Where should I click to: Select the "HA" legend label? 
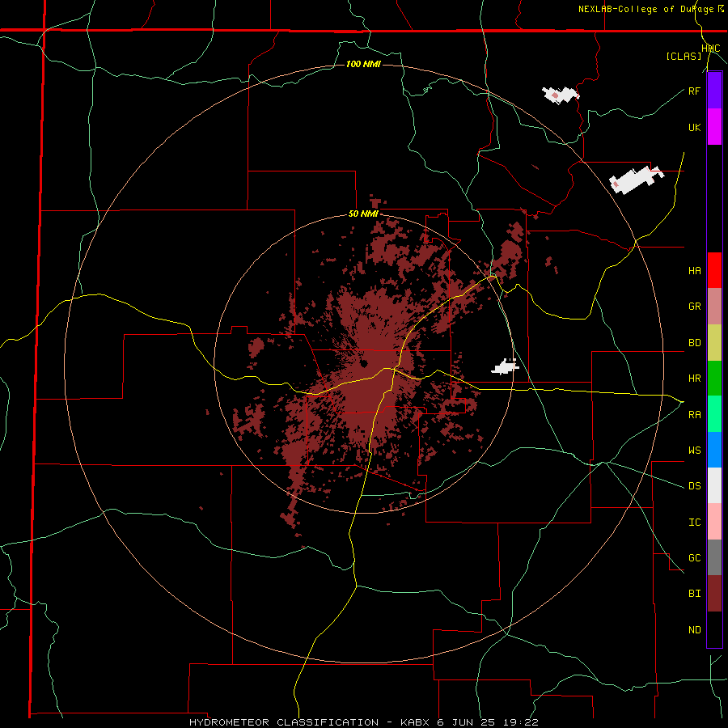tap(694, 271)
